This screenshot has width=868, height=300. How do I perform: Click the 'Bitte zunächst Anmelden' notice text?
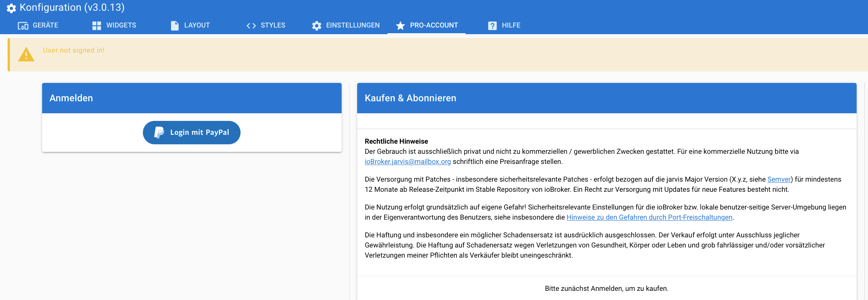(x=606, y=289)
